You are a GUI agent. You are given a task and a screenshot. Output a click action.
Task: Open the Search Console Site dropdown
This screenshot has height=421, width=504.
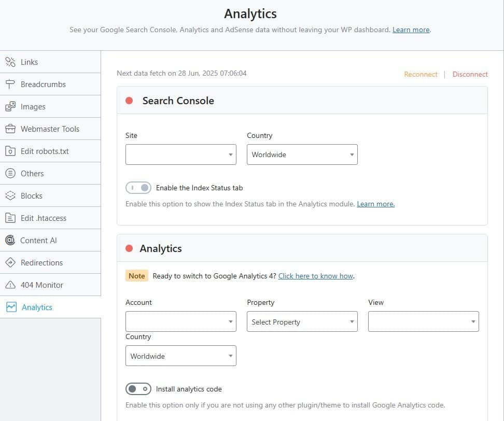[x=180, y=155]
